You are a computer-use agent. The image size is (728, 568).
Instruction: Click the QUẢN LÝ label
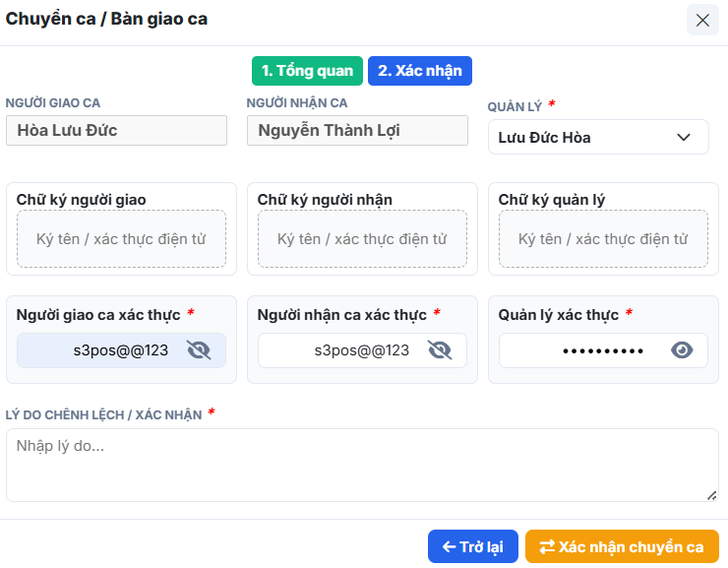(x=515, y=107)
